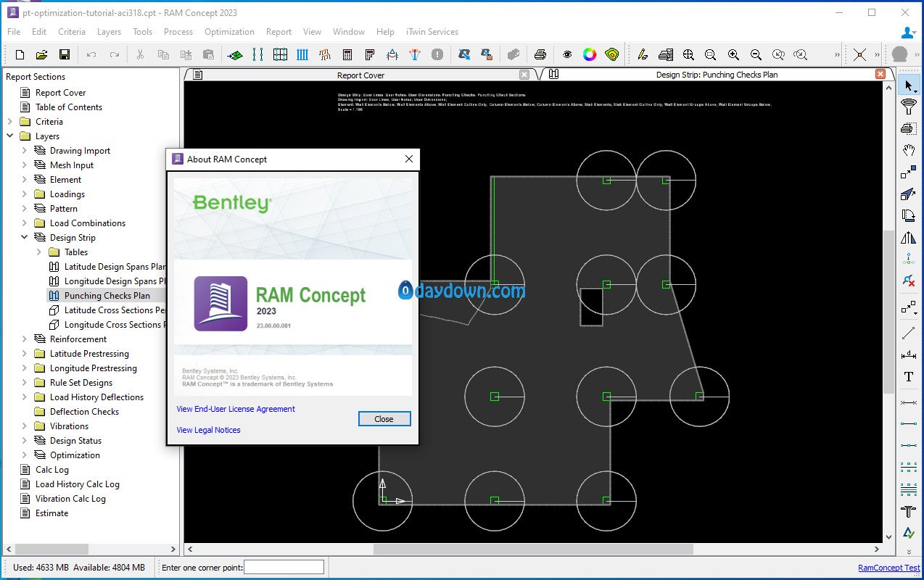The image size is (924, 580).
Task: Select the Text tool in the side toolbar
Action: click(908, 377)
